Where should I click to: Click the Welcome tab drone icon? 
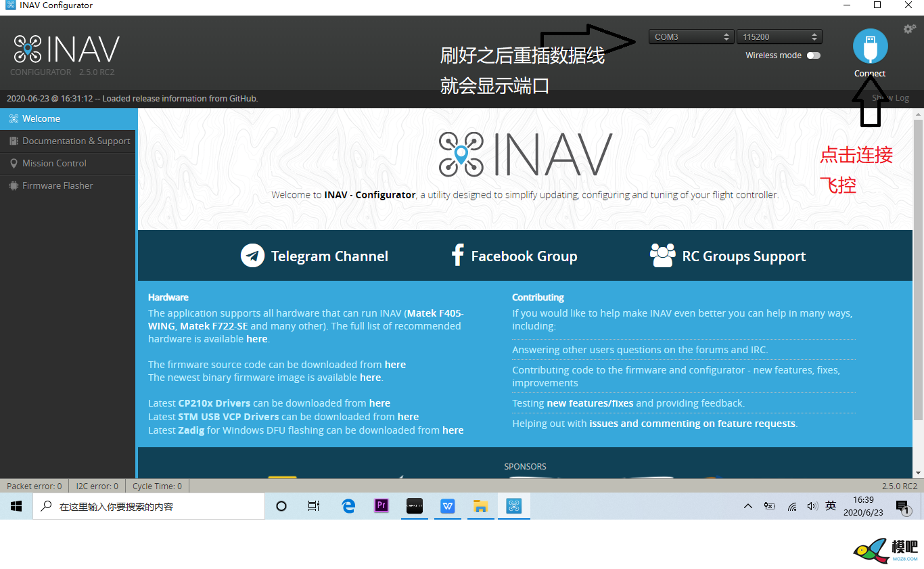[13, 118]
